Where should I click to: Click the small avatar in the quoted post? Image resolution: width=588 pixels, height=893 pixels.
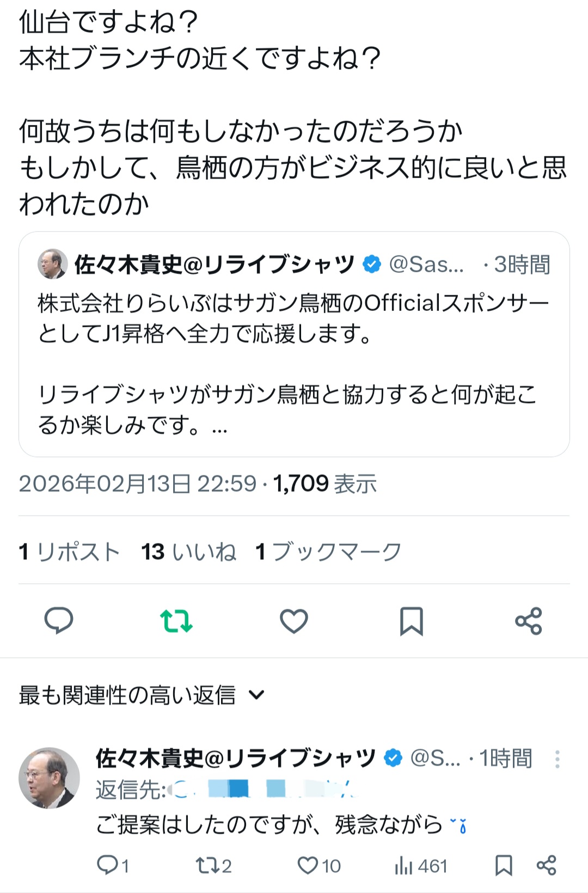[52, 264]
